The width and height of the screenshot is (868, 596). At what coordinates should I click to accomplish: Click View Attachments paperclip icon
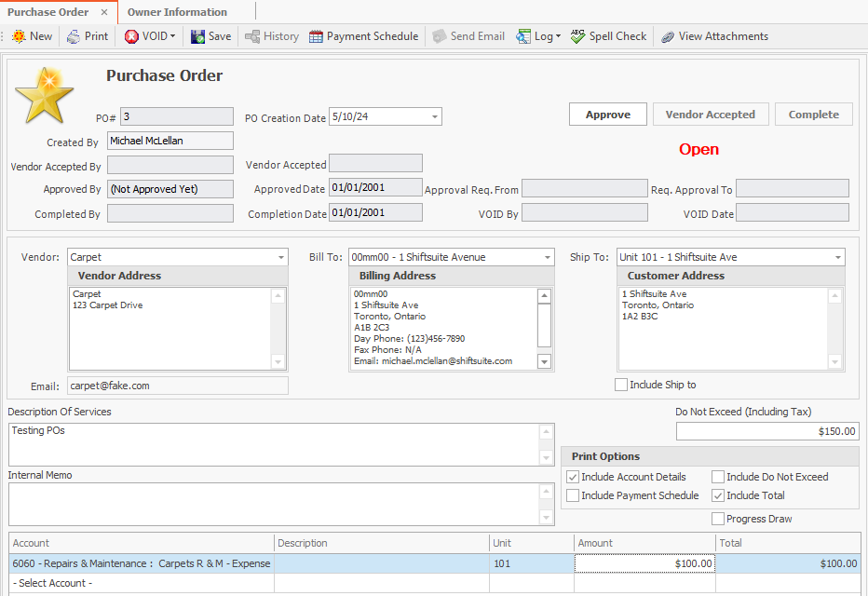[668, 36]
